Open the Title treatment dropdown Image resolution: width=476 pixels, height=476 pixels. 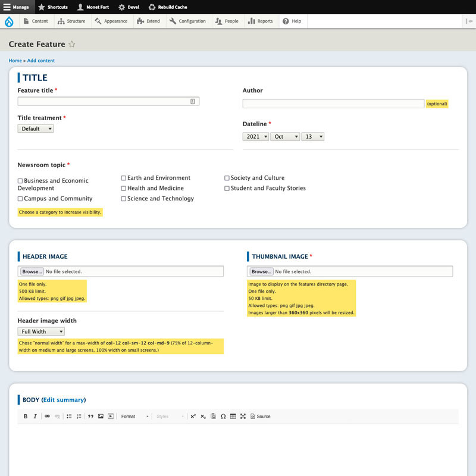pyautogui.click(x=36, y=129)
